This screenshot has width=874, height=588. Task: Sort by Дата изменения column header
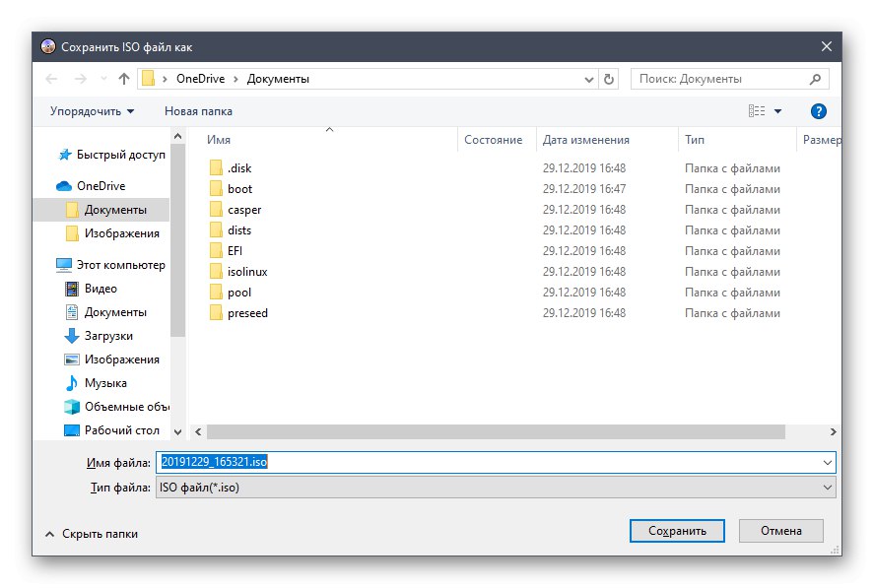(586, 140)
